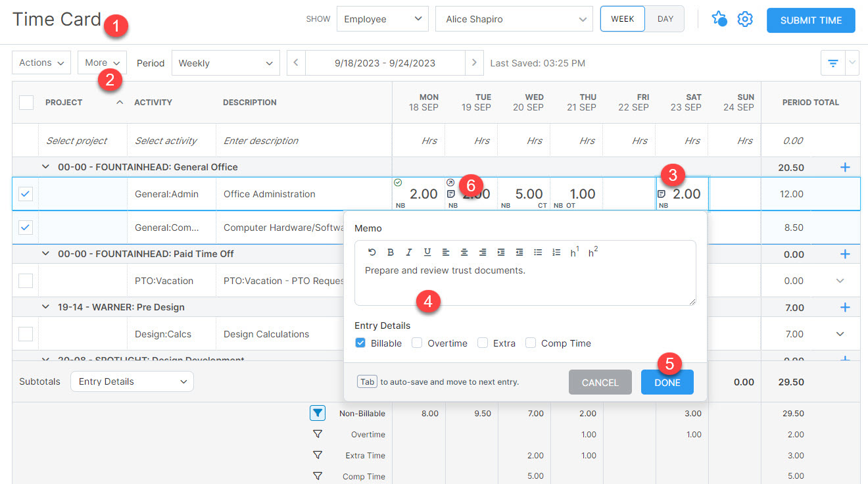Advance to the next week with the right arrow

pos(475,62)
